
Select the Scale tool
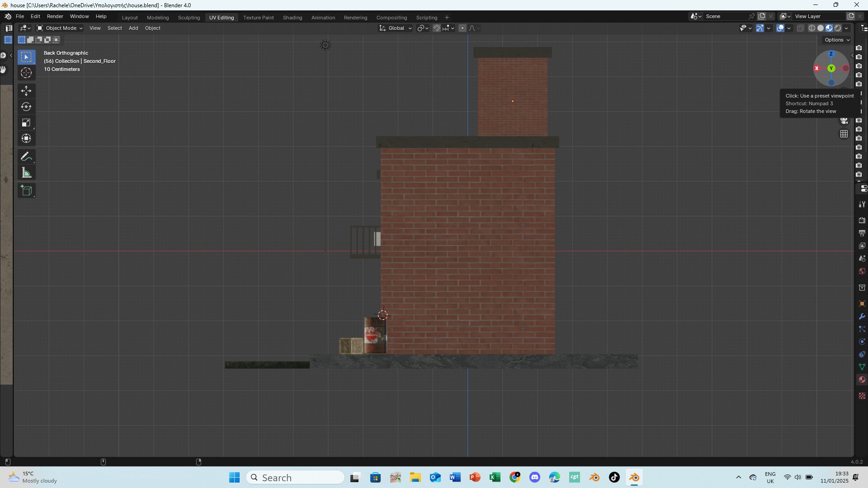coord(26,122)
